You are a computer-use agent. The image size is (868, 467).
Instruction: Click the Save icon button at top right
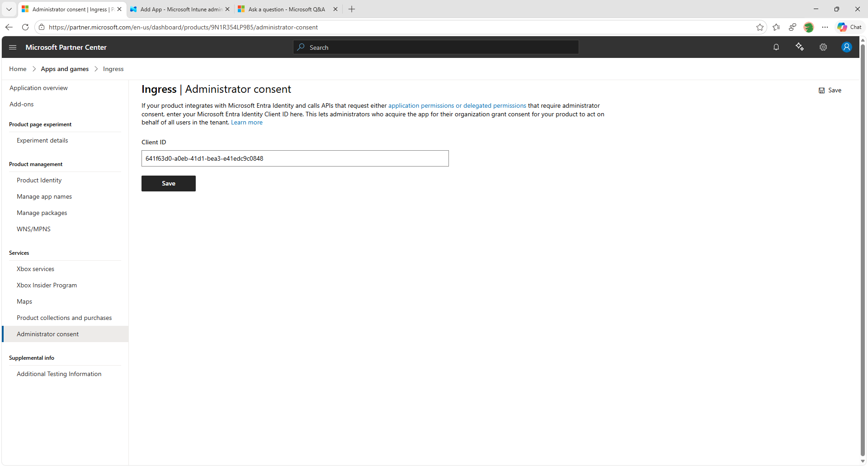click(830, 90)
